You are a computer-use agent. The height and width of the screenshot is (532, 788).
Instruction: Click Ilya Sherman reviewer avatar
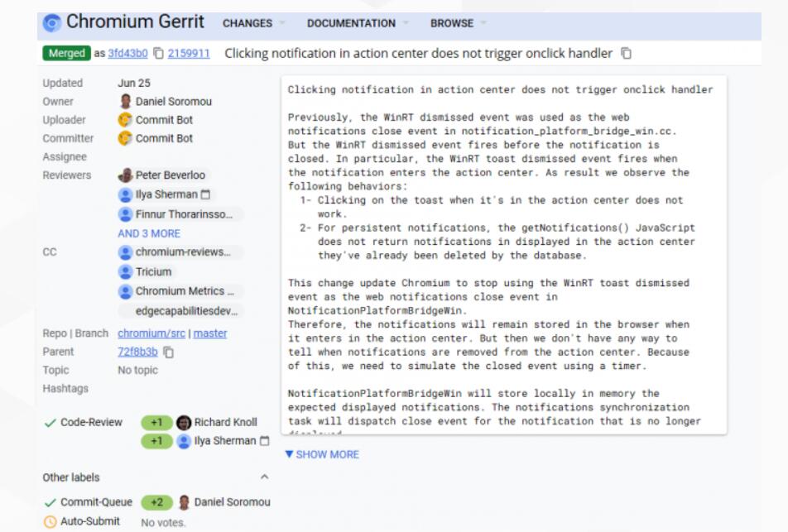[x=125, y=194]
